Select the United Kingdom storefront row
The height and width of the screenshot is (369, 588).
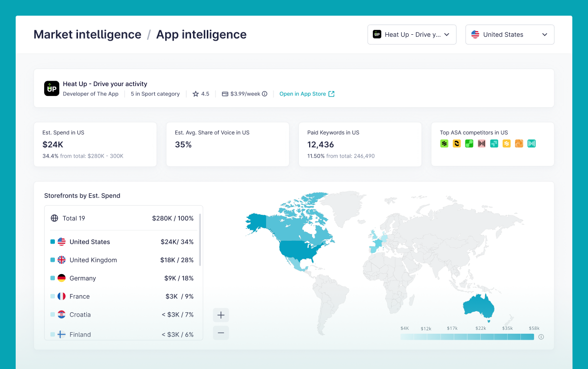pyautogui.click(x=122, y=260)
